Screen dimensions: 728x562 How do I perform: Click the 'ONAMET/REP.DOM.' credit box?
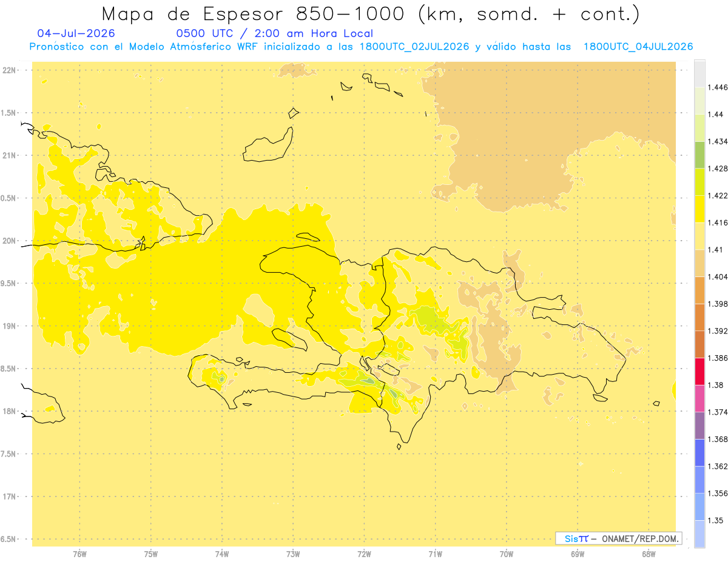[619, 538]
